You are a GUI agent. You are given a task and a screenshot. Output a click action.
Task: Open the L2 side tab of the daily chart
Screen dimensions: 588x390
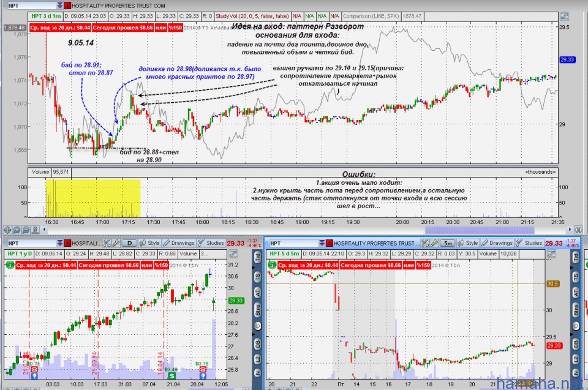pos(258,359)
